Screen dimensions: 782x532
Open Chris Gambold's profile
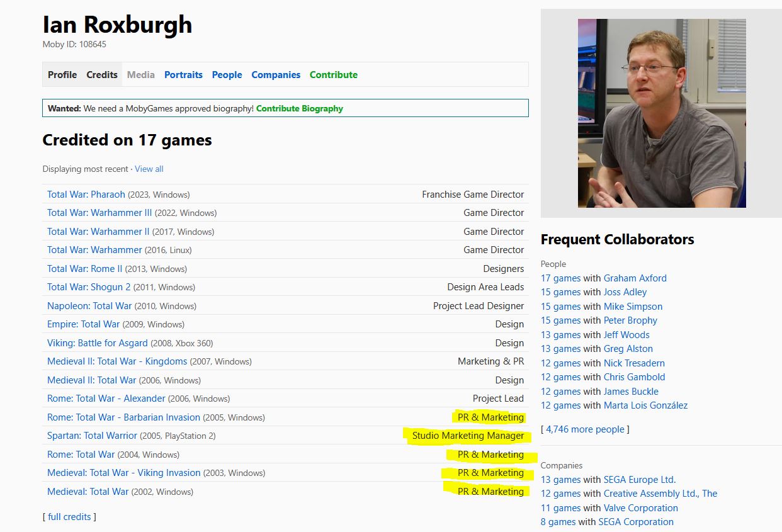point(634,377)
